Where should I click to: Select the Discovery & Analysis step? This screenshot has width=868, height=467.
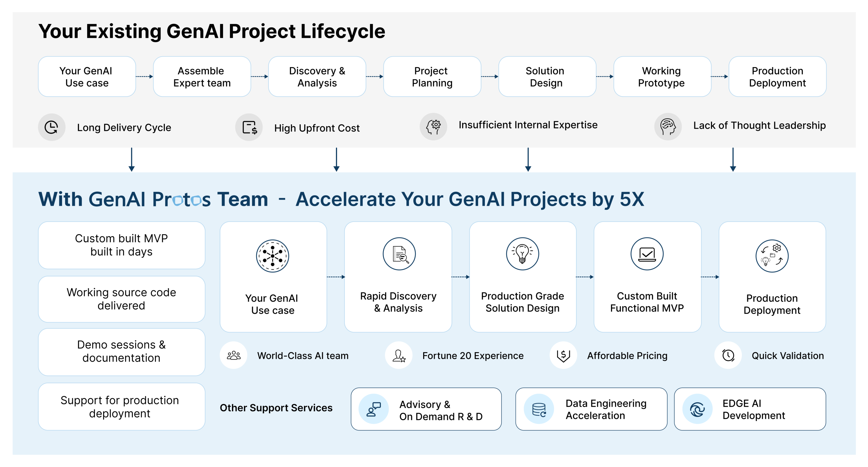tap(317, 77)
